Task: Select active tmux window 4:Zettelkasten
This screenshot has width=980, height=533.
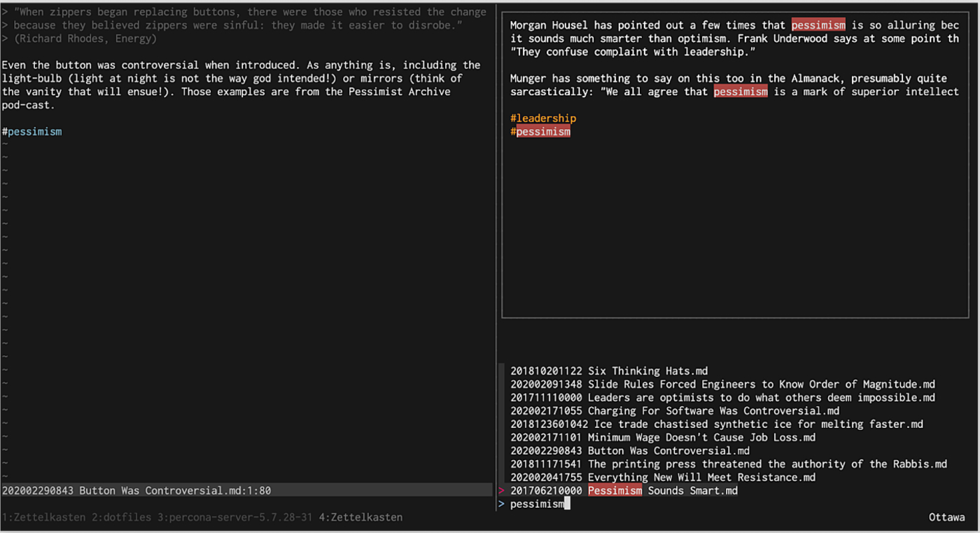Action: click(360, 518)
